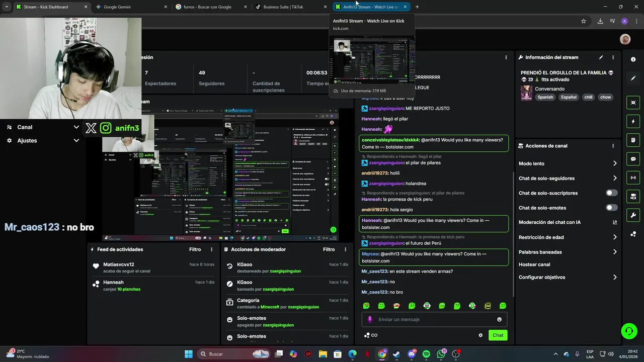Open Filtro in Feed de actividades
Screen dimensions: 644x362
point(195,249)
